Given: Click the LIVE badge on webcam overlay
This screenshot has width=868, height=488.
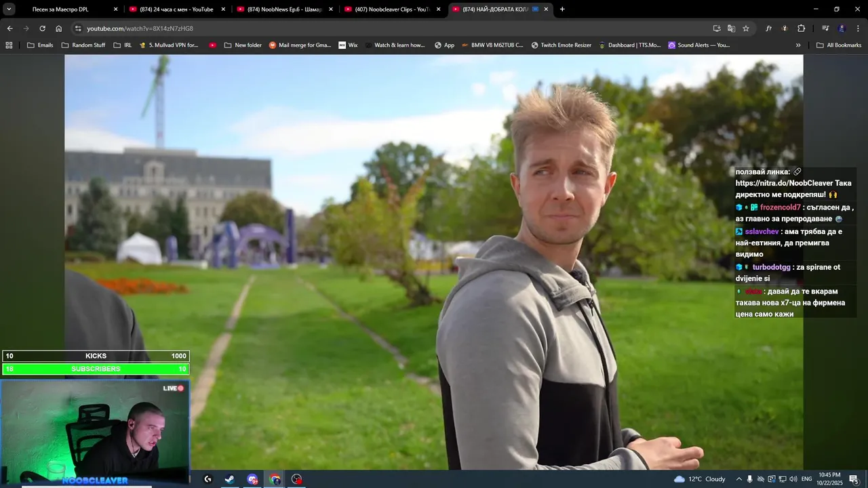Looking at the screenshot, I should pyautogui.click(x=173, y=388).
